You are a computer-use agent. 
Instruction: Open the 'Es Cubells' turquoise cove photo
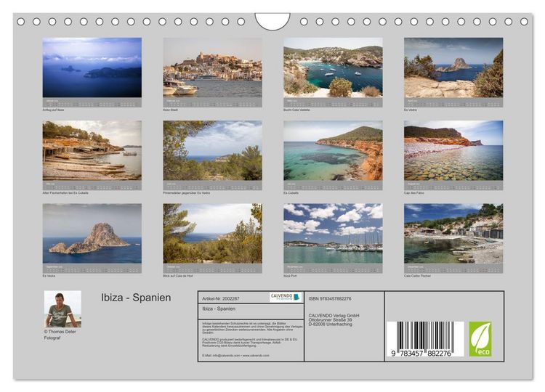tap(333, 150)
